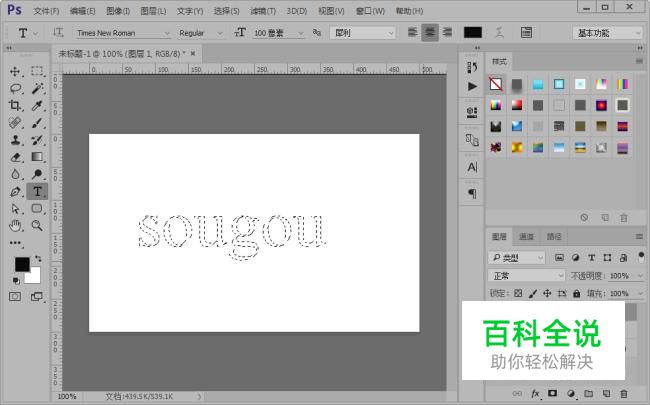Click the warp text button
Screen dimensions: 650x405
click(500, 32)
